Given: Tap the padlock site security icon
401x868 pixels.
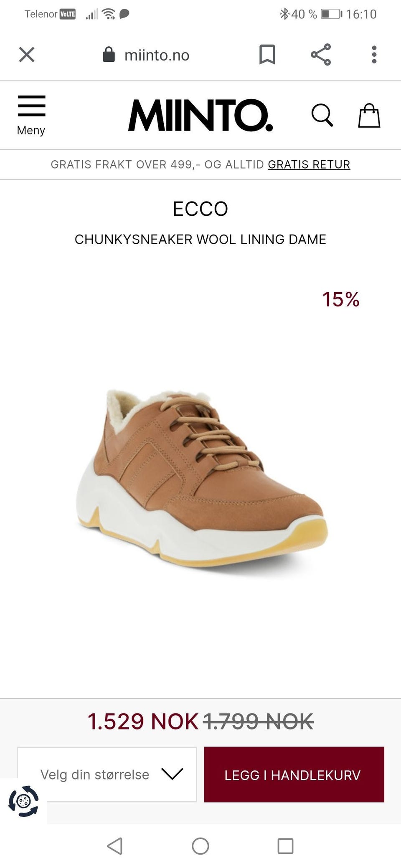Looking at the screenshot, I should [x=109, y=54].
